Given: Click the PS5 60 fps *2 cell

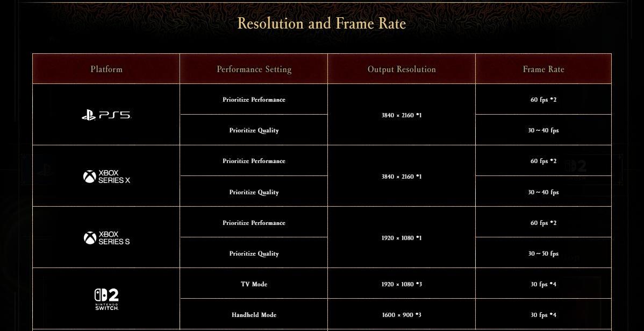Looking at the screenshot, I should point(543,100).
